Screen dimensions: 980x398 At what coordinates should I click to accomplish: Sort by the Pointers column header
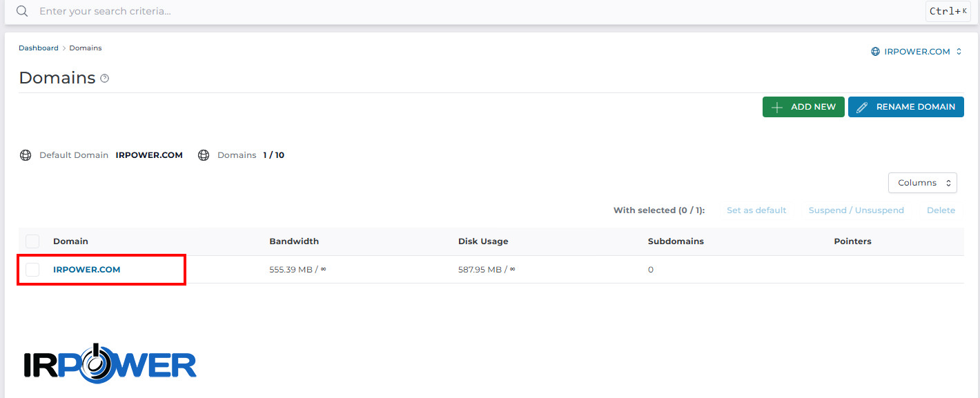pyautogui.click(x=853, y=241)
